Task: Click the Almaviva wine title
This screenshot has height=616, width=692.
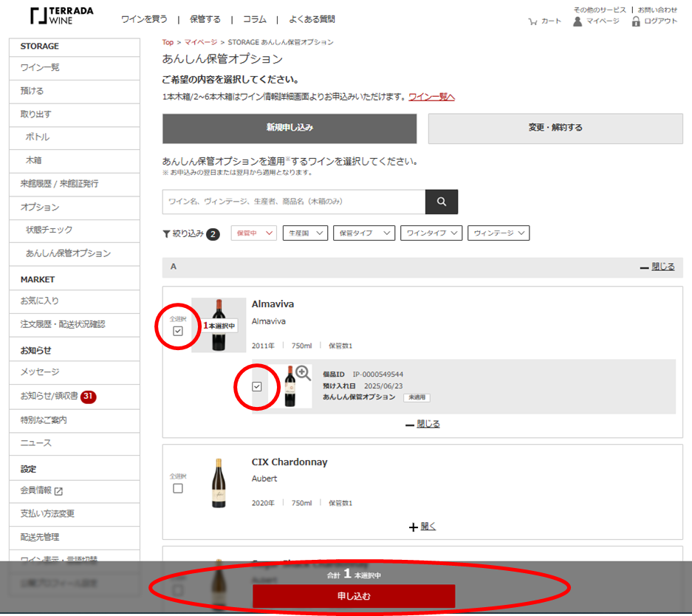Action: point(273,304)
